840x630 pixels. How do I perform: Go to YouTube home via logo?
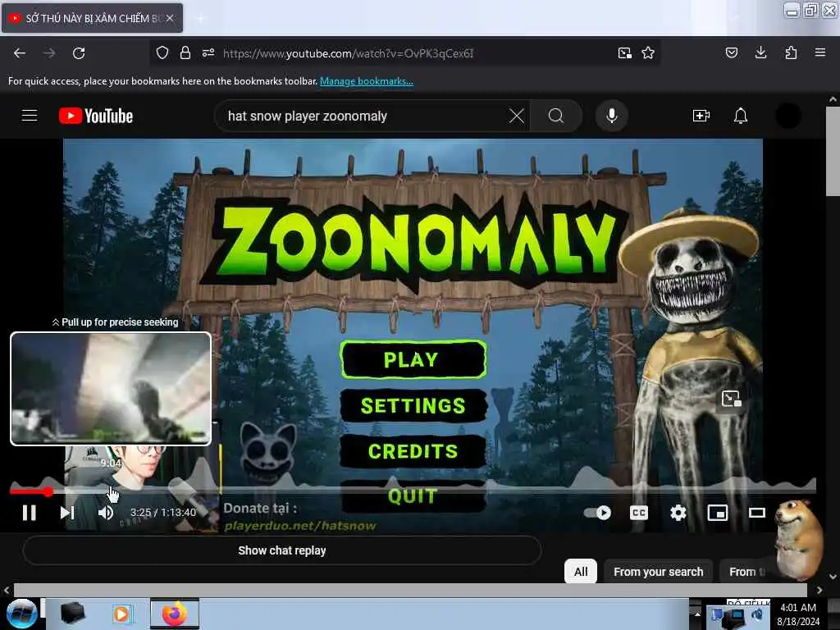point(96,116)
